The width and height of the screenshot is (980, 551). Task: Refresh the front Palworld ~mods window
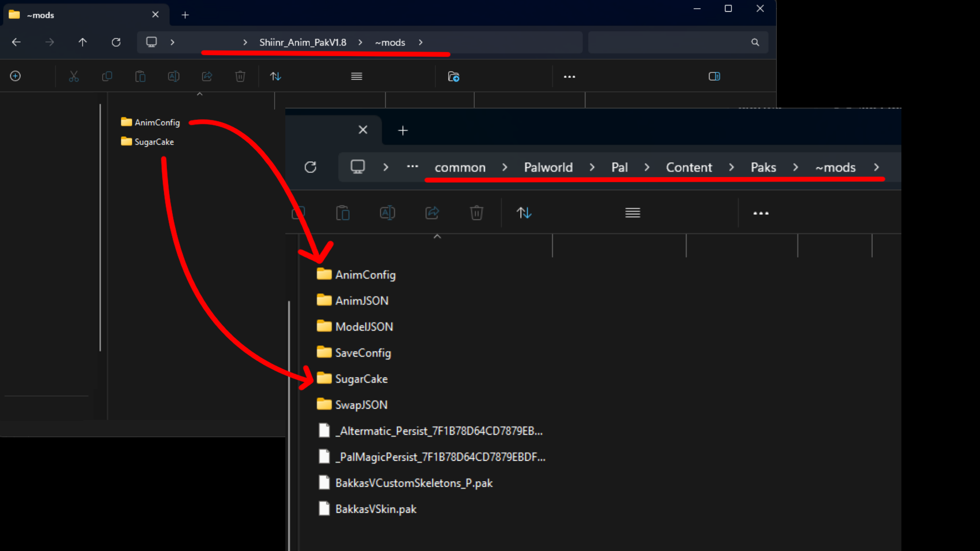pos(310,167)
